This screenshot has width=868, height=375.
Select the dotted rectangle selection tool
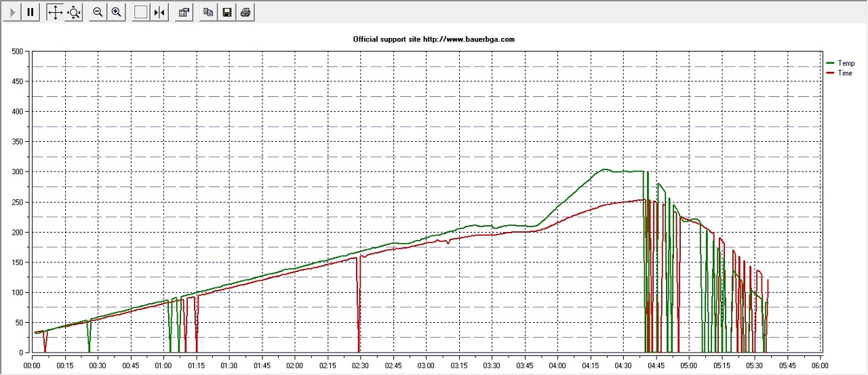tap(140, 12)
